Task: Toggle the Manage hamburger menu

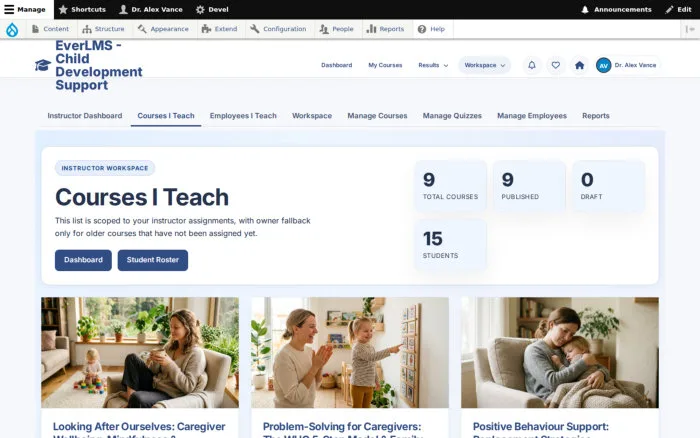Action: click(x=25, y=9)
